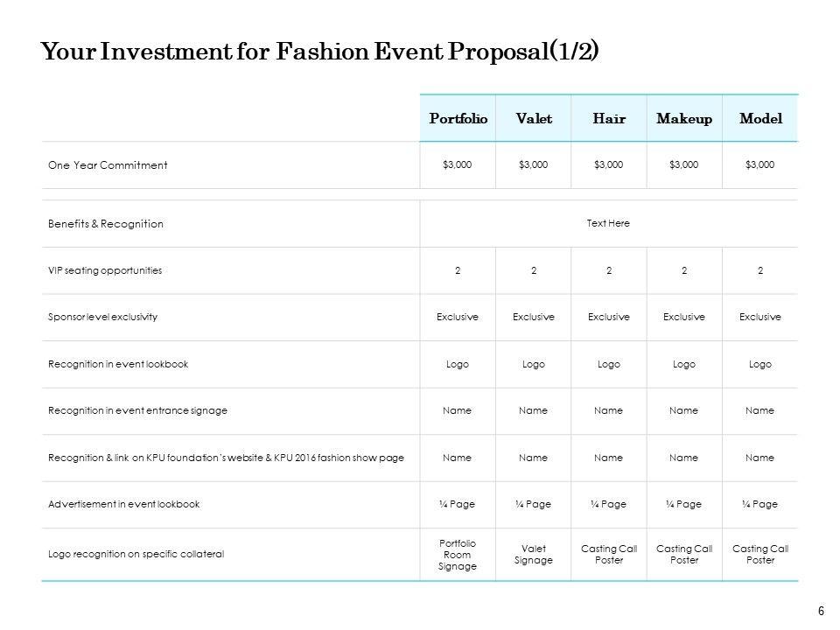Click the Logo recognition on specific collateral label

pyautogui.click(x=136, y=554)
